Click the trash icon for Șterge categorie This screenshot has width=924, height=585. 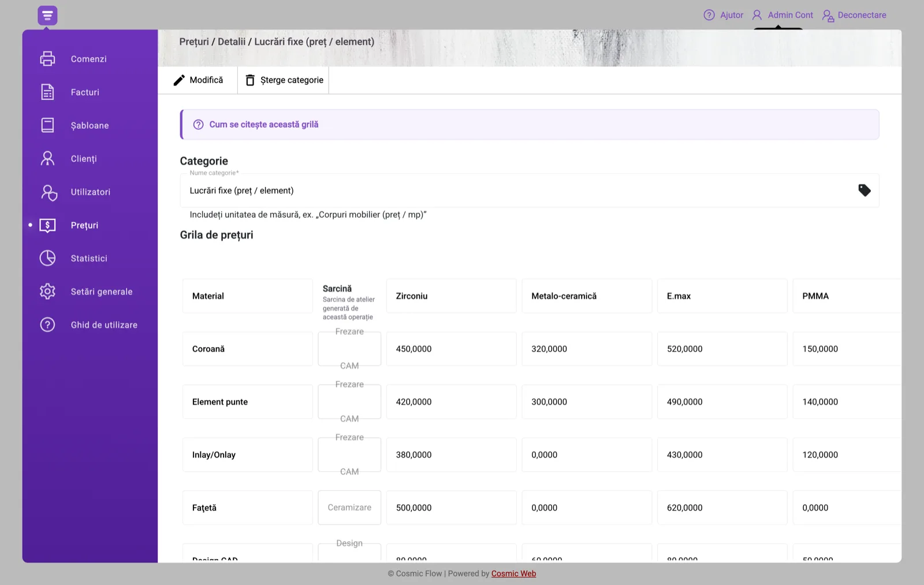click(250, 80)
